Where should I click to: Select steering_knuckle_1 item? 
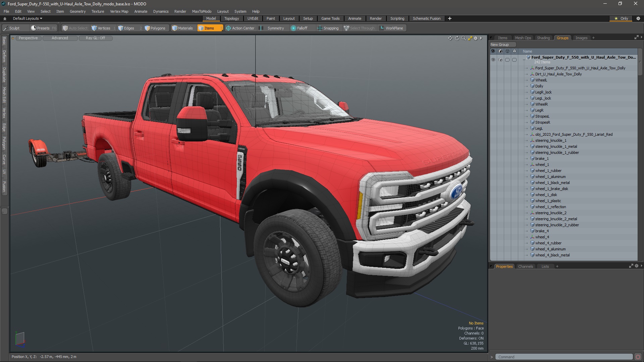[550, 140]
